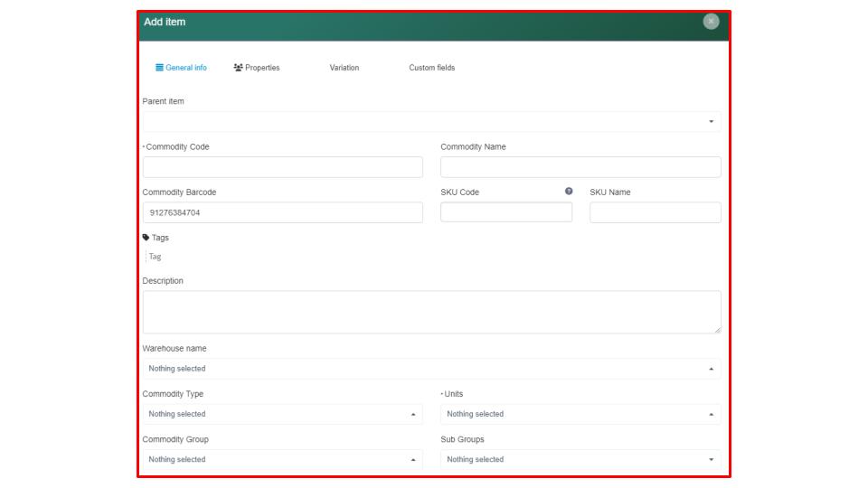Viewport: 868px width, 488px height.
Task: Focus the Commodity Name text box
Action: 580,167
